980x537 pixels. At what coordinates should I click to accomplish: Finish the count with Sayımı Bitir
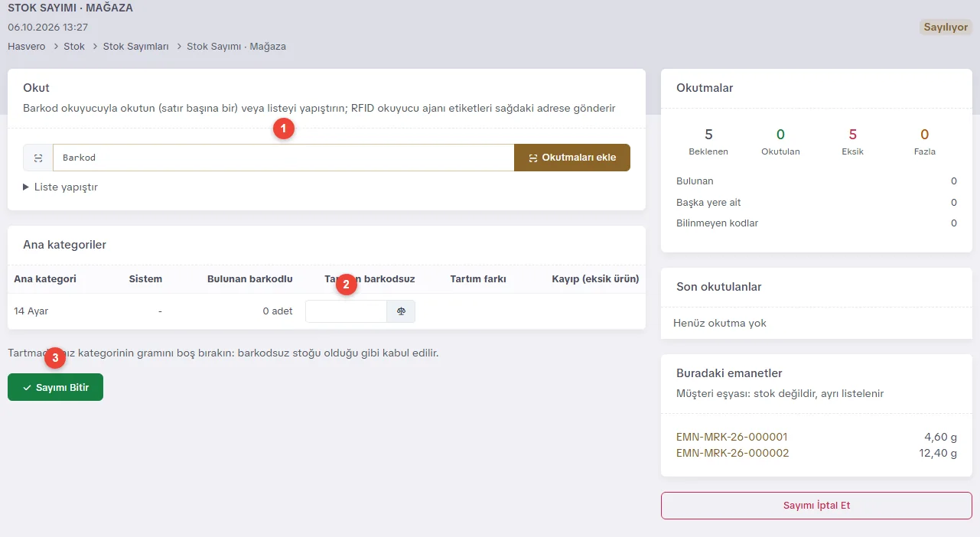pos(55,388)
